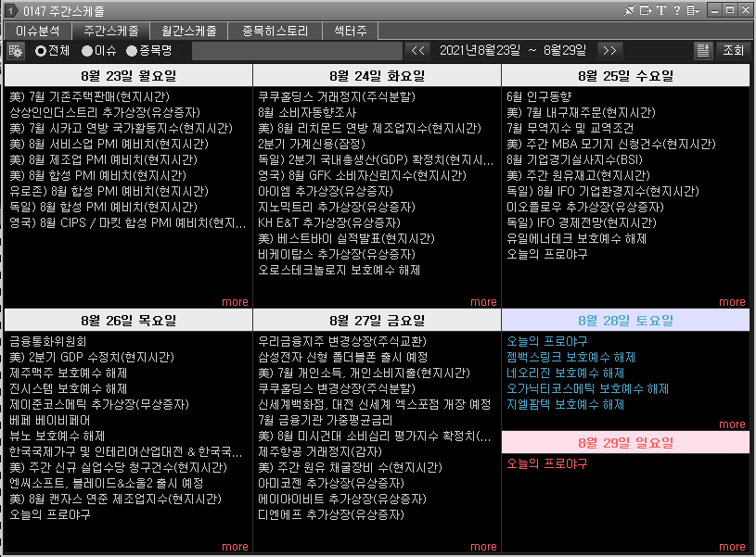
Task: Open more for 8월 24일 화요일
Action: pos(483,302)
